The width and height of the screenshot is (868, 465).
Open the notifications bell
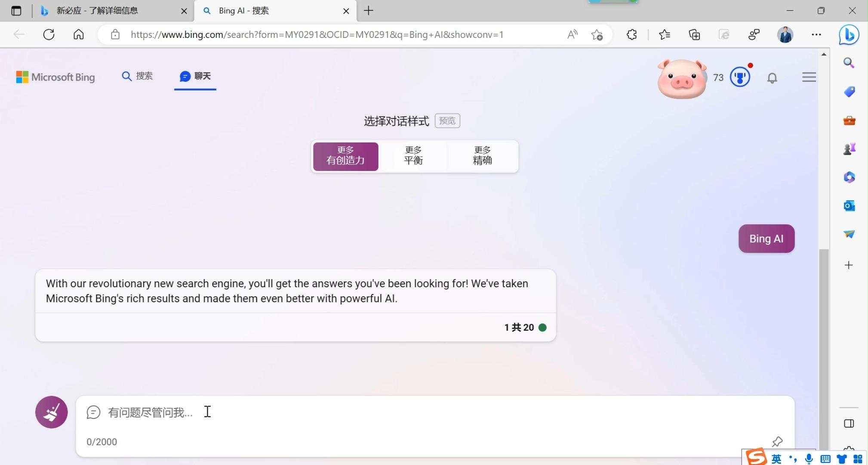772,77
